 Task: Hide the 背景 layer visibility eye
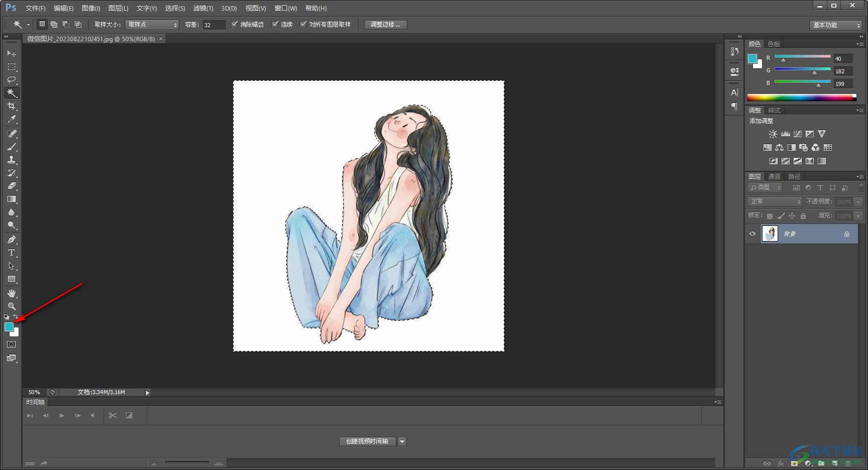coord(752,233)
